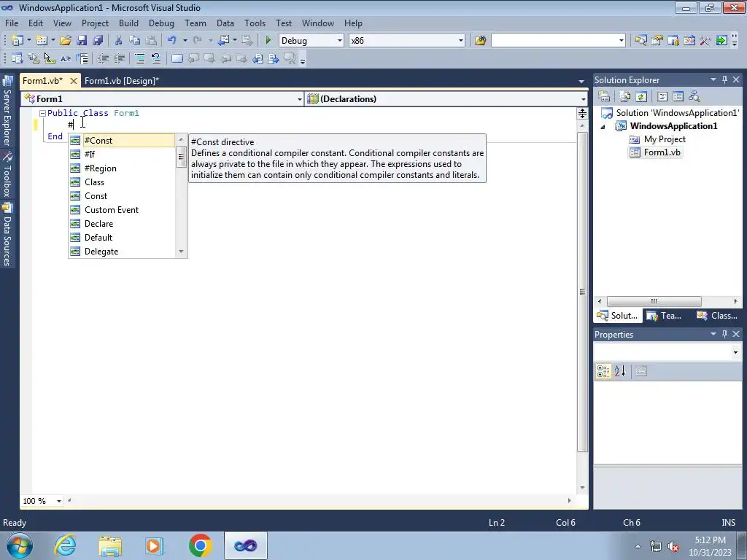Open the Tools menu
747x560 pixels.
click(255, 23)
